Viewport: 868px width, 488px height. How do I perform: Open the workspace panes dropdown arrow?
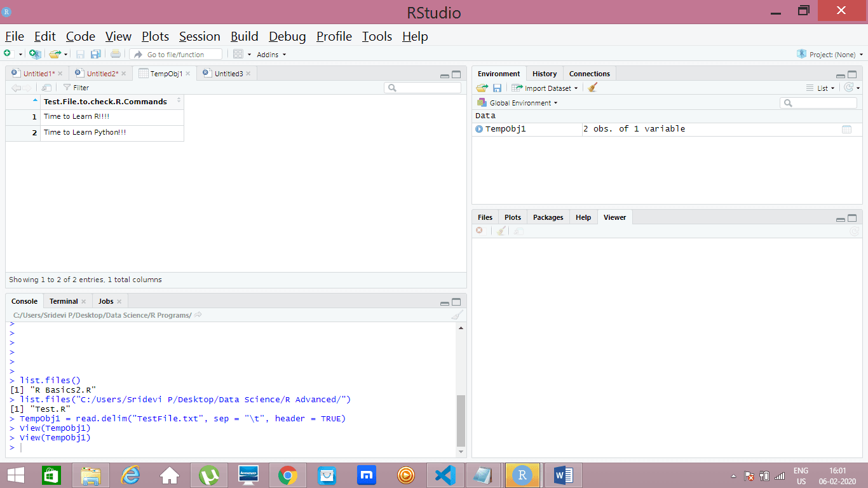point(249,55)
